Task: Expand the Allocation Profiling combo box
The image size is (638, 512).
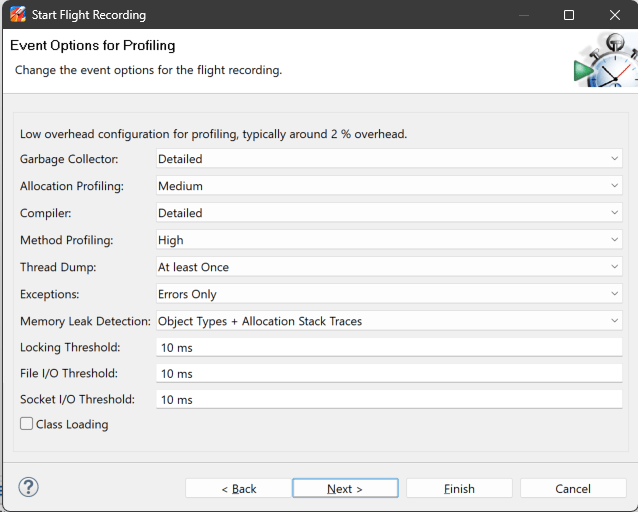Action: [x=389, y=186]
